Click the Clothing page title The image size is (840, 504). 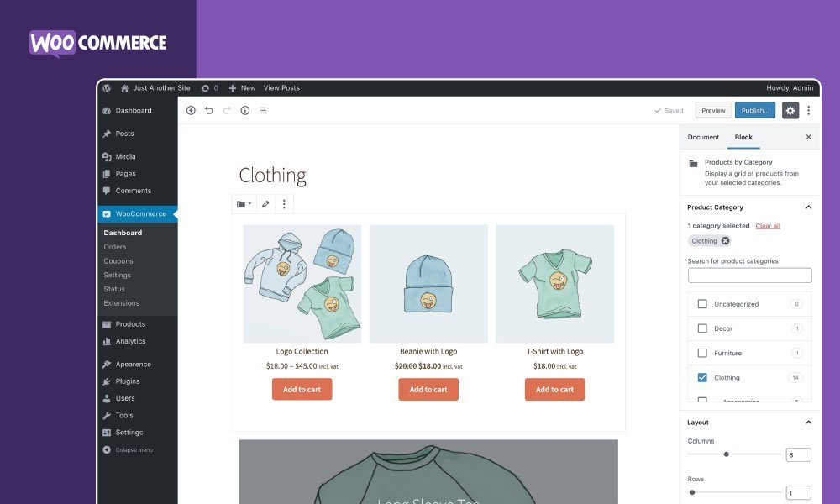[x=273, y=176]
